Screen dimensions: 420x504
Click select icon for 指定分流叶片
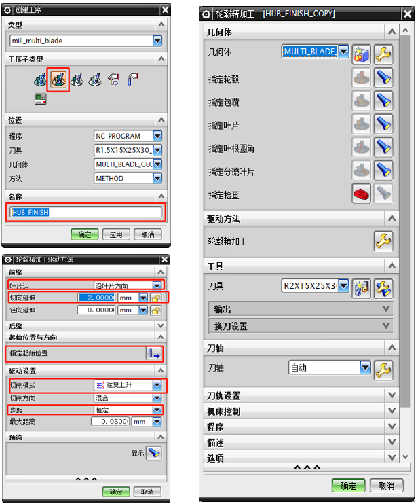click(361, 170)
